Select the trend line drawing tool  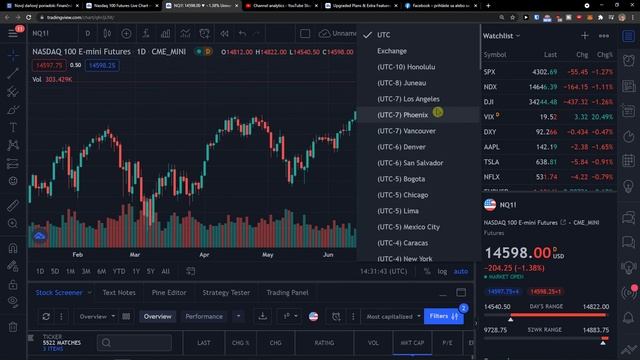pyautogui.click(x=13, y=73)
